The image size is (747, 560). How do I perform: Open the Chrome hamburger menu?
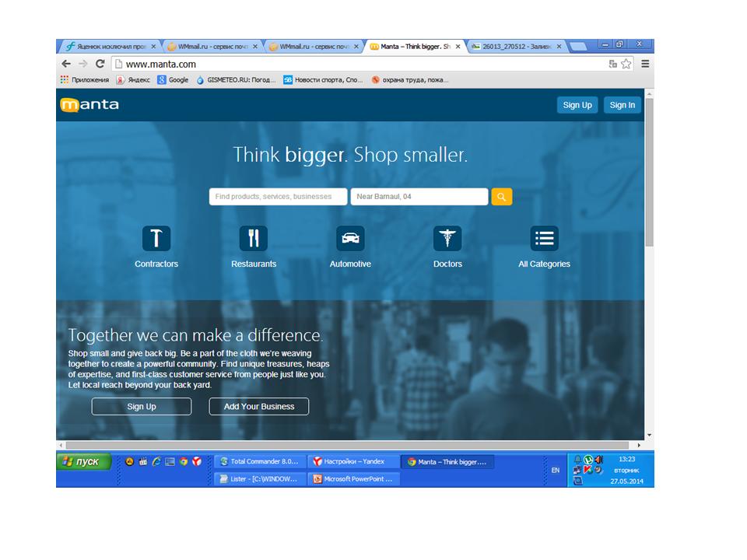tap(646, 64)
